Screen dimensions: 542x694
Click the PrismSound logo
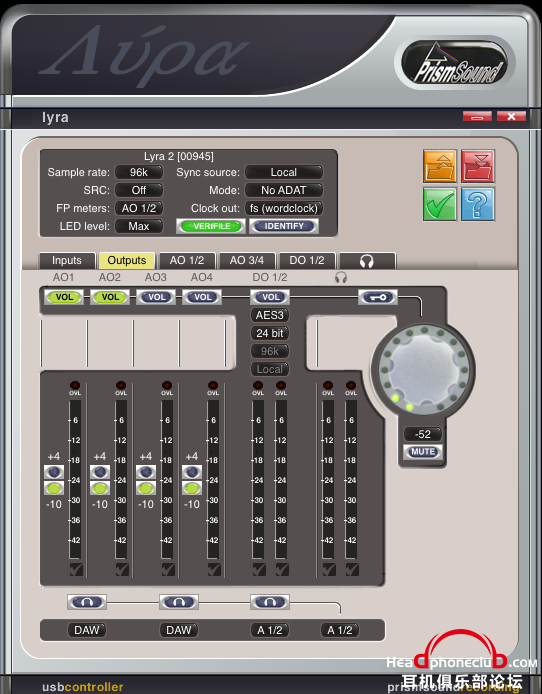click(456, 63)
